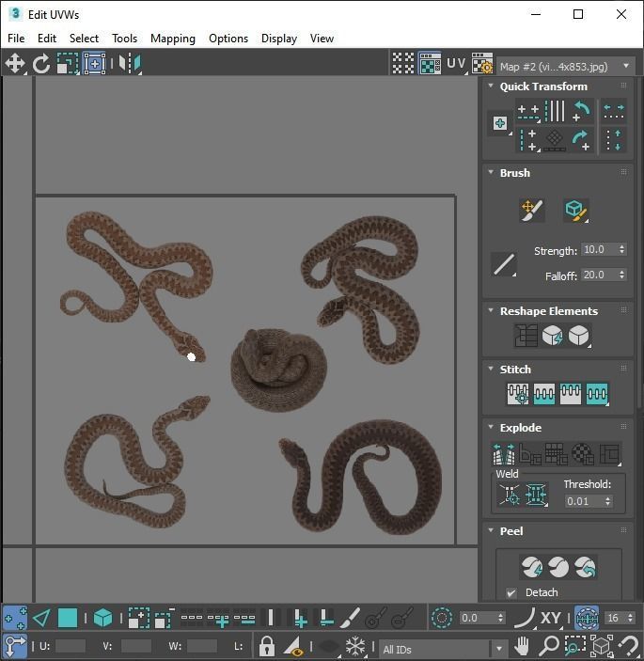Viewport: 644px width, 661px height.
Task: Click the Paint Move brush icon
Action: coord(532,211)
